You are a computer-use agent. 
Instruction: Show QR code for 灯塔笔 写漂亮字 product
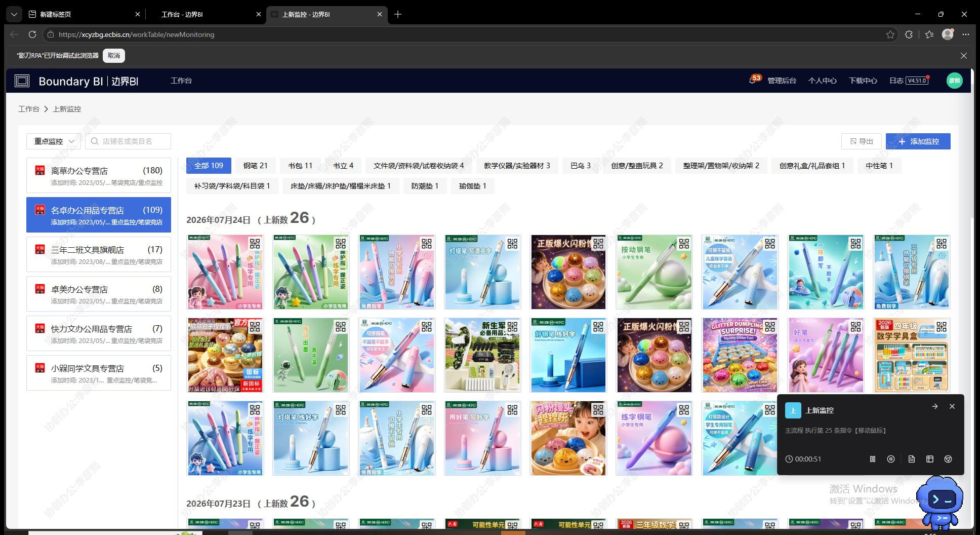(x=512, y=244)
